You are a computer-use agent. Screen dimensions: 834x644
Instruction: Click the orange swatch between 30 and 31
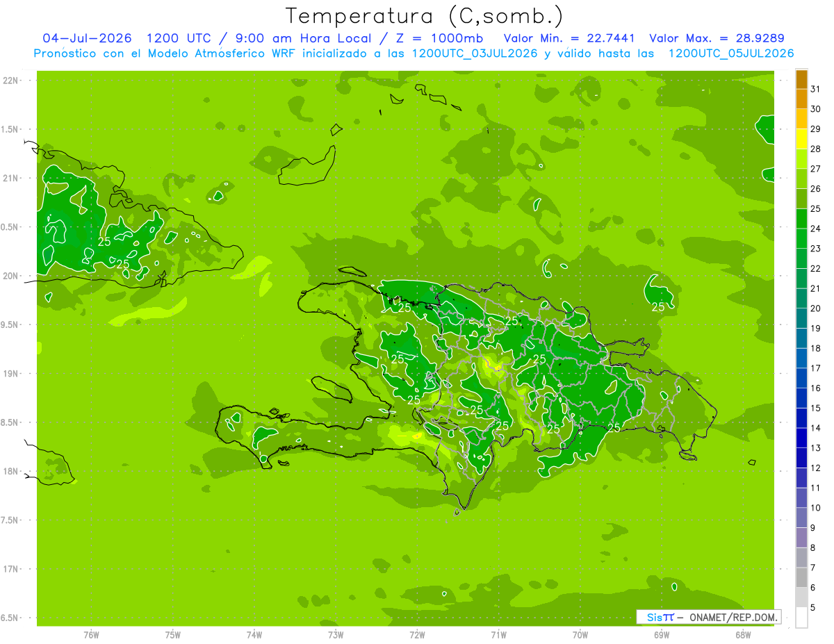[x=802, y=99]
